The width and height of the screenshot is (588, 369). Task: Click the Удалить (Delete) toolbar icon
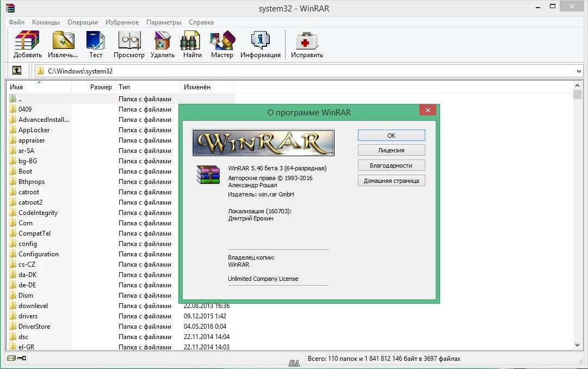(163, 40)
